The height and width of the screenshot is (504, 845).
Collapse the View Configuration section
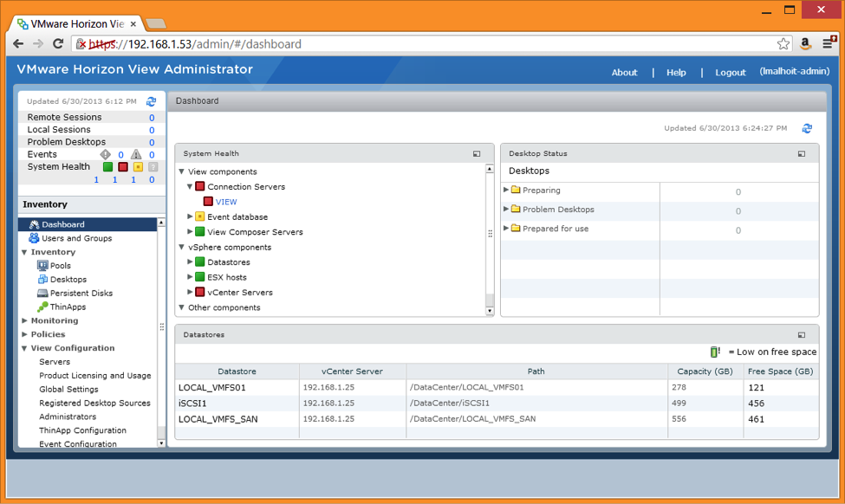point(25,348)
